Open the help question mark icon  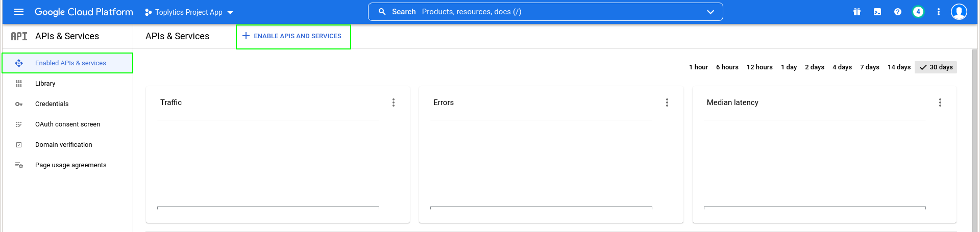click(898, 12)
